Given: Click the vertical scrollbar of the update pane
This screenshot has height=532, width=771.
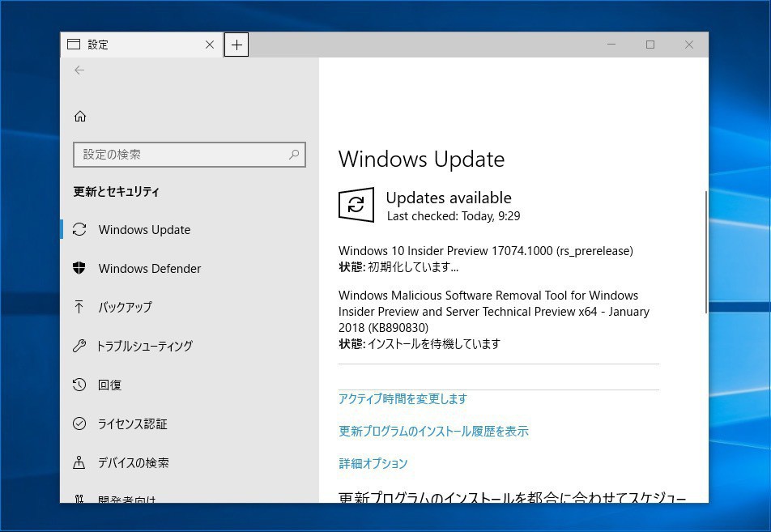Looking at the screenshot, I should (x=706, y=252).
